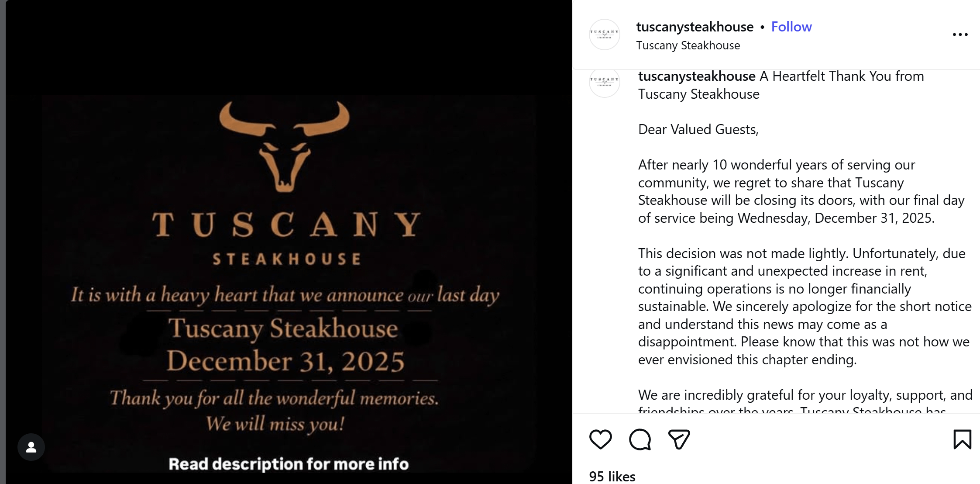Show tagged people on the photo

31,447
